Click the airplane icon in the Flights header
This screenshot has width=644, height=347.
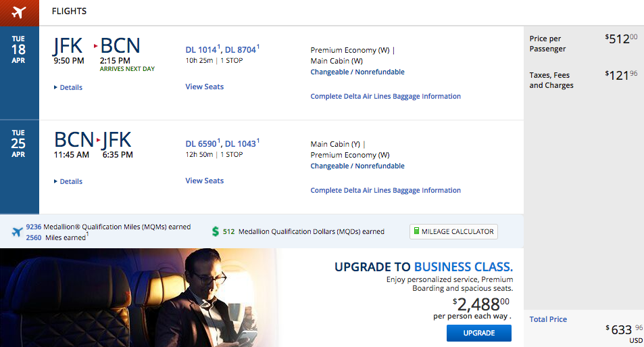click(x=19, y=12)
